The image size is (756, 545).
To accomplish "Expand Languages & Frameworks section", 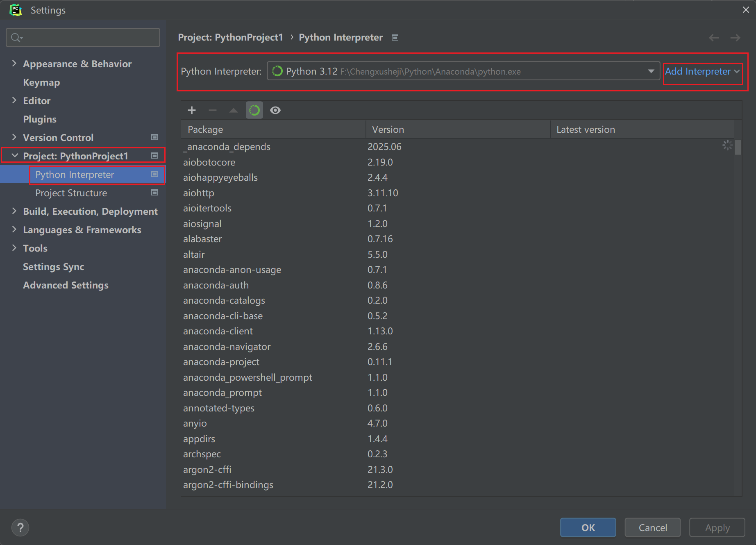I will point(14,229).
